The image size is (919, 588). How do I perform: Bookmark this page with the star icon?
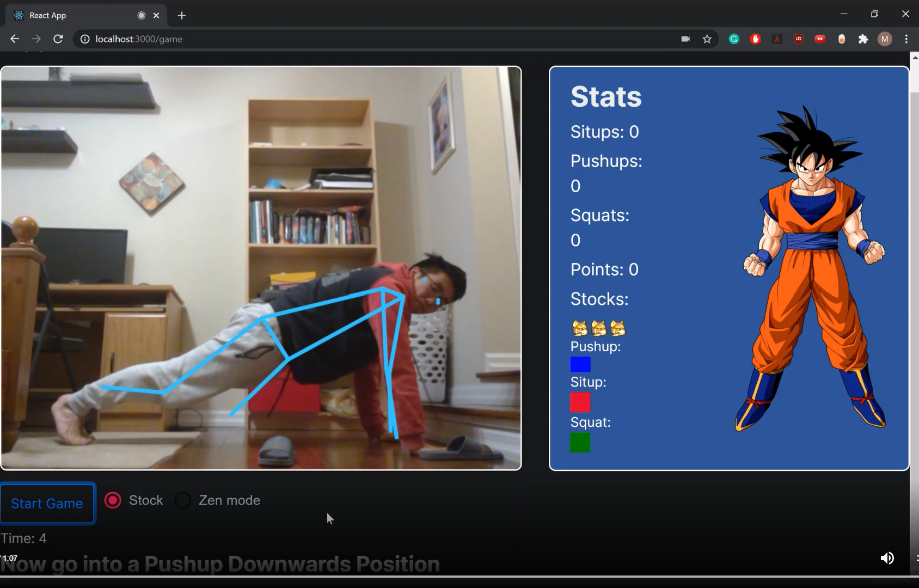707,39
